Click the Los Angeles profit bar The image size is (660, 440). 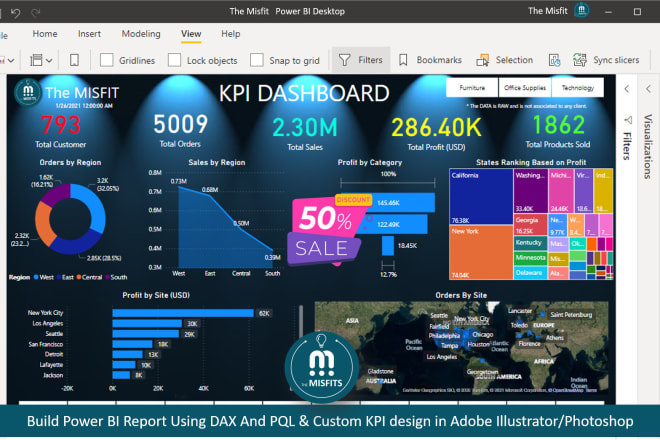coord(147,324)
